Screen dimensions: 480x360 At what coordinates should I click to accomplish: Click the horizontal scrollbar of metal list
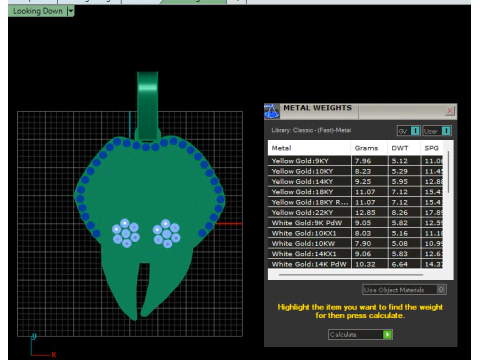click(351, 275)
